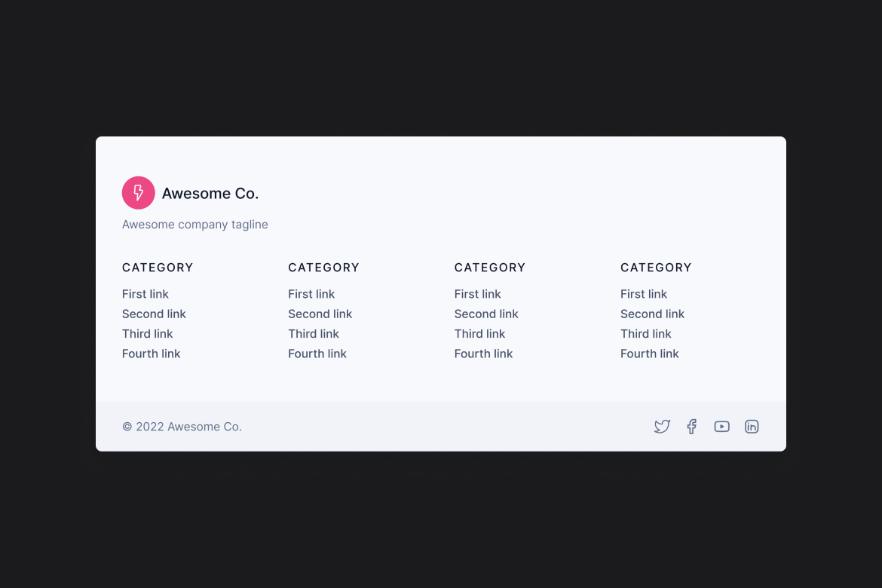This screenshot has height=588, width=882.
Task: Open the LinkedIn social icon
Action: pyautogui.click(x=752, y=426)
